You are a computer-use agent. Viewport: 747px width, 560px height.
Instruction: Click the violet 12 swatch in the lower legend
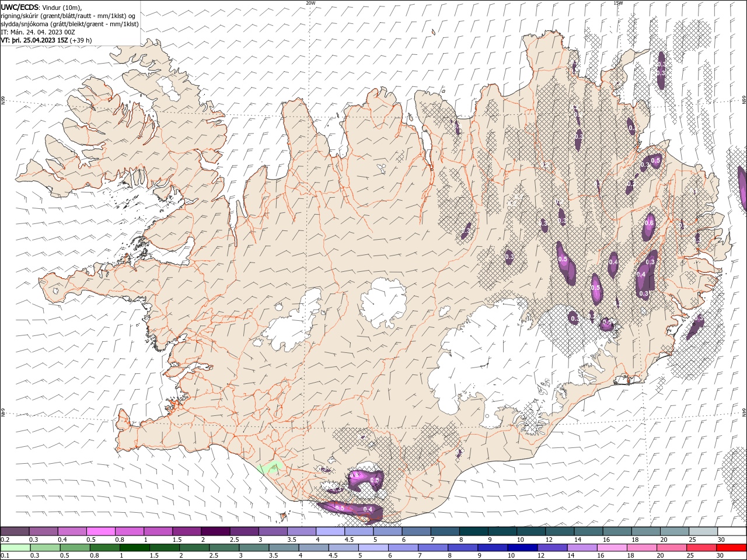[553, 548]
